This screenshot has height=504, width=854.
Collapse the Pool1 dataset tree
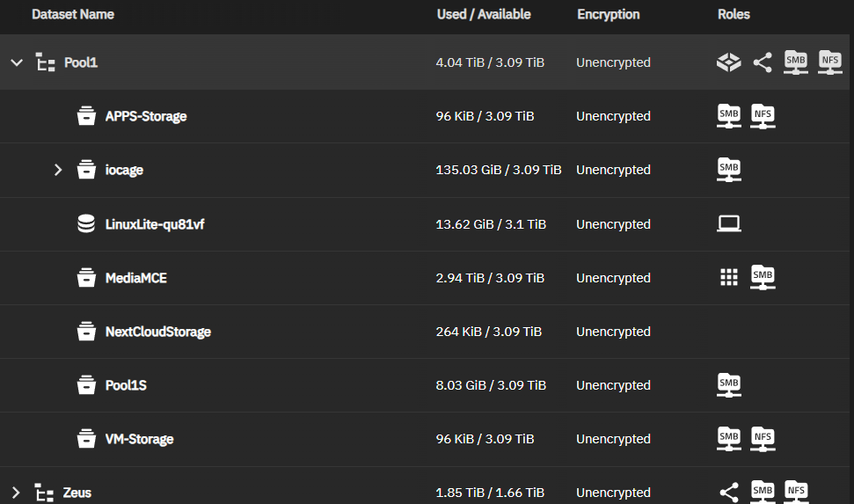coord(16,62)
